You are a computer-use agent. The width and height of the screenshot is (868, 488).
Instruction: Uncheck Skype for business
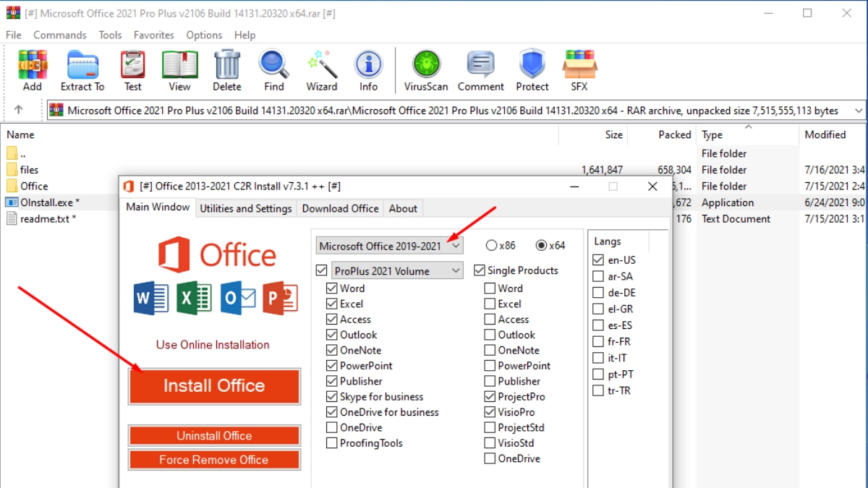point(333,396)
